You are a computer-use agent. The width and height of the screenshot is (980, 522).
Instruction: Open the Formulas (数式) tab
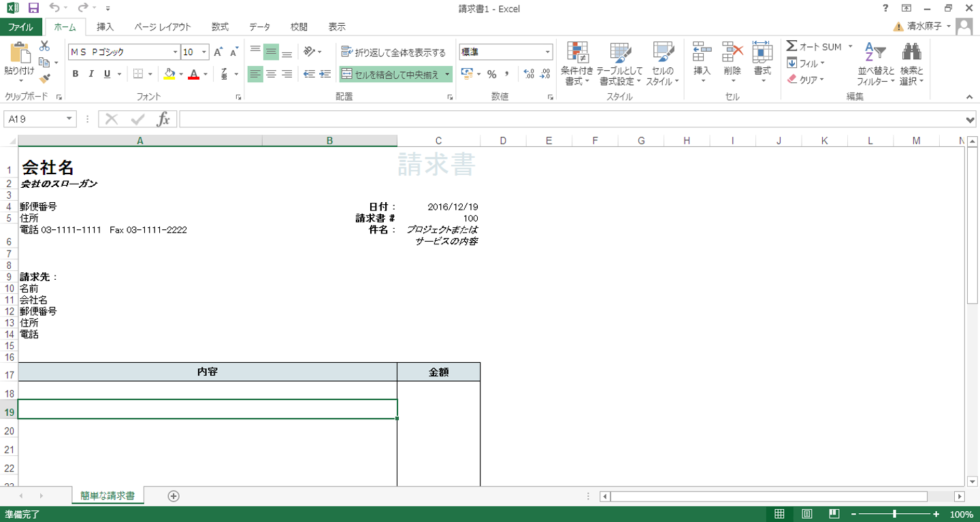point(220,27)
